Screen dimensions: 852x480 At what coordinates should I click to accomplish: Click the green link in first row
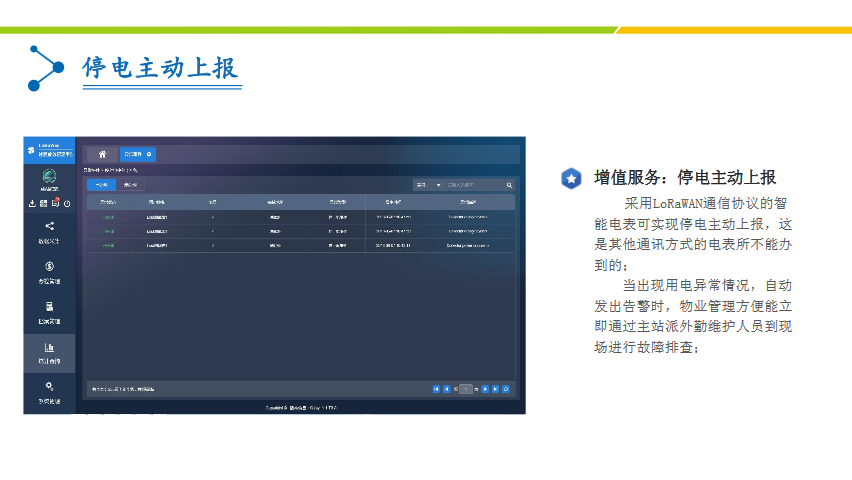[107, 216]
